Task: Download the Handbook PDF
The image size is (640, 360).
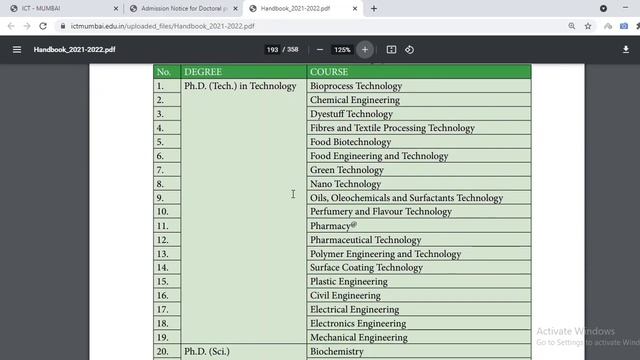Action: (626, 50)
